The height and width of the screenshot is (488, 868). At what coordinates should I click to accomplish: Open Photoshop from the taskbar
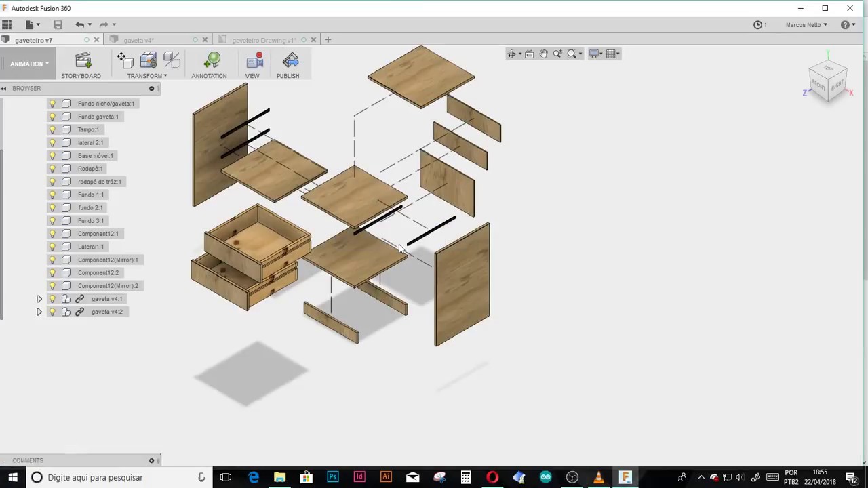333,477
